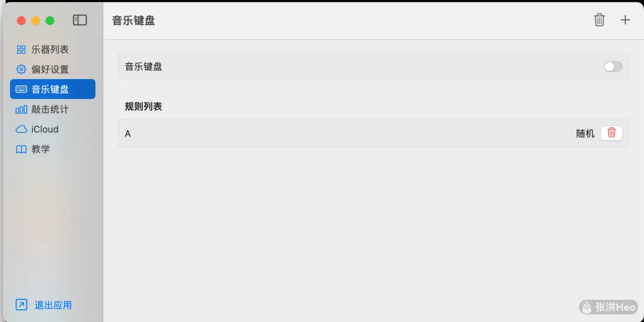Select the 音乐键盘 item in the sidebar
Image resolution: width=644 pixels, height=322 pixels.
pos(53,89)
